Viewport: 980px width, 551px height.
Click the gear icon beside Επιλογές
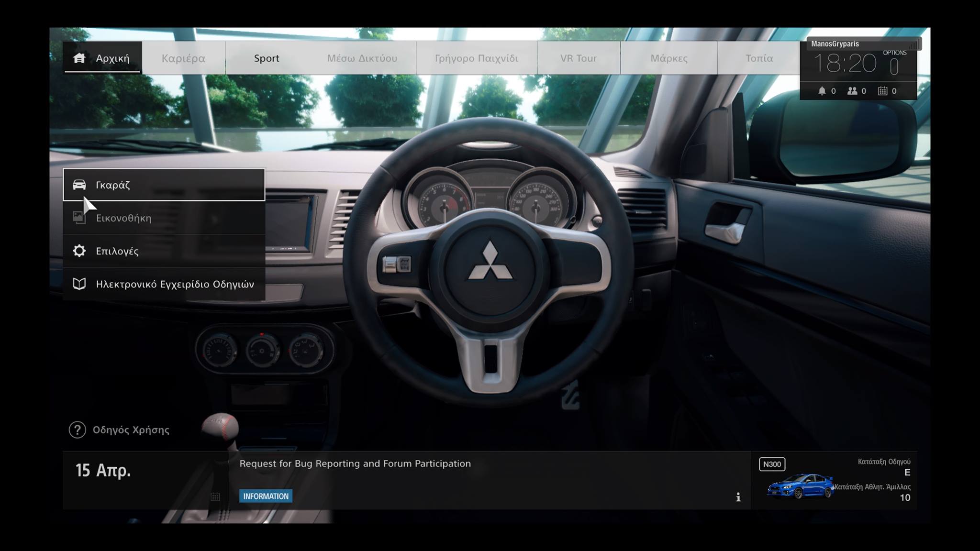pos(79,251)
